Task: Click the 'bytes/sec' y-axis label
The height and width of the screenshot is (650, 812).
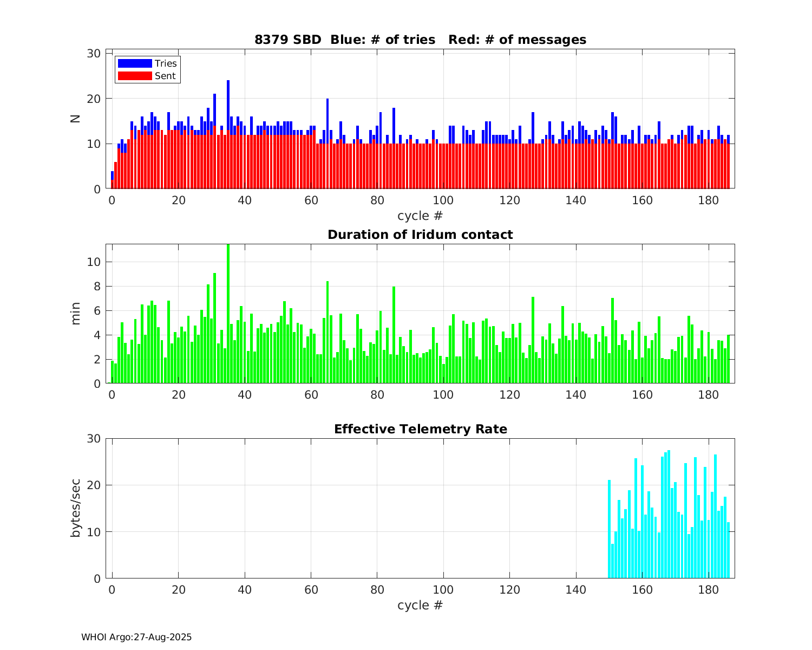Action: (75, 508)
